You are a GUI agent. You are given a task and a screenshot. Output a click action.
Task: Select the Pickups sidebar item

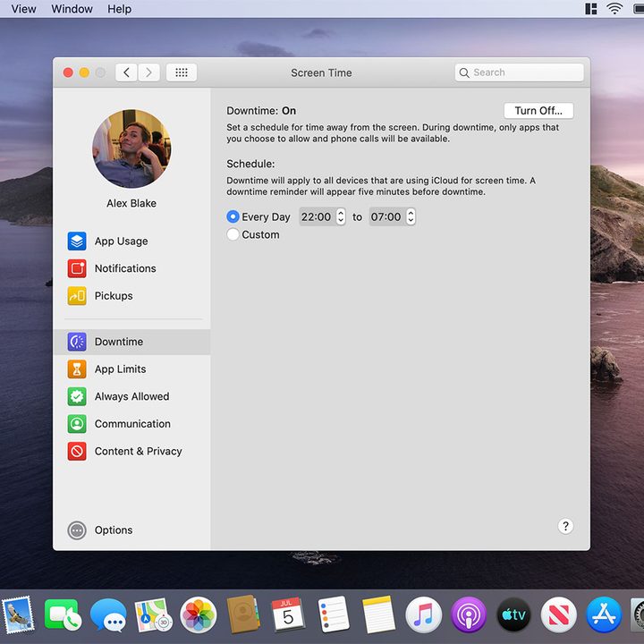pyautogui.click(x=131, y=296)
